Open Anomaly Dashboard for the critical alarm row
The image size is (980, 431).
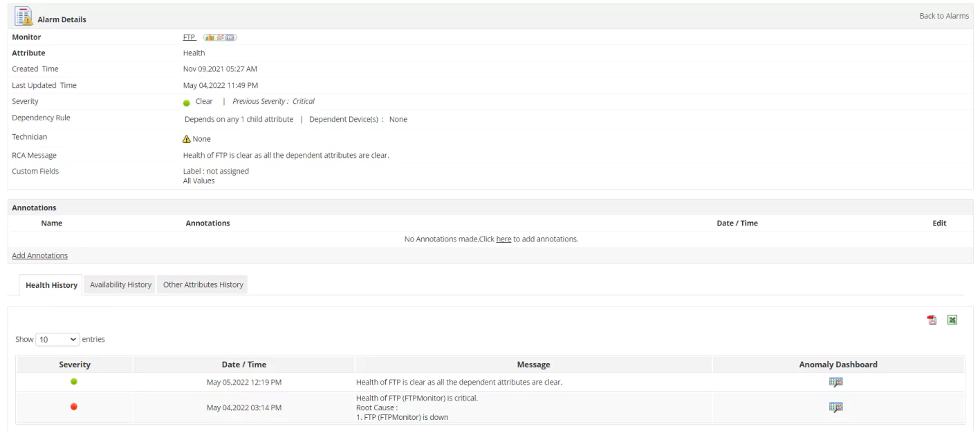click(836, 407)
